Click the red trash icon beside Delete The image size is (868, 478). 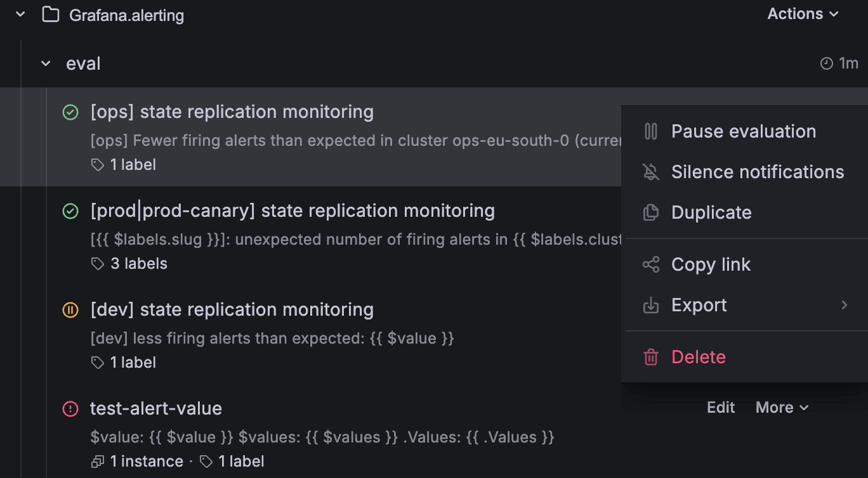pyautogui.click(x=650, y=357)
